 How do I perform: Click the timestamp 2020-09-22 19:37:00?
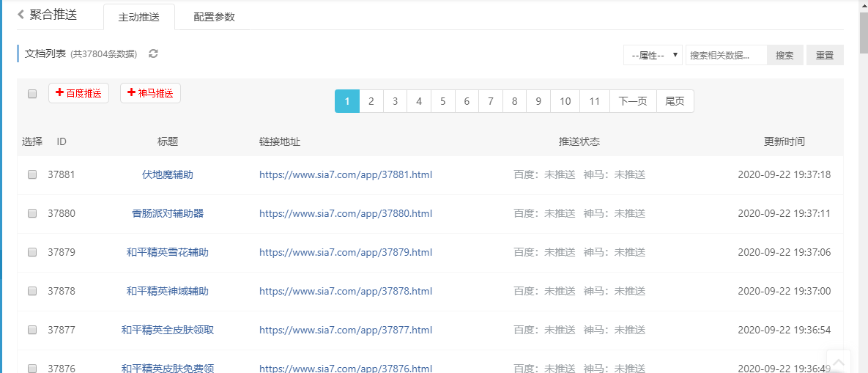coord(784,290)
